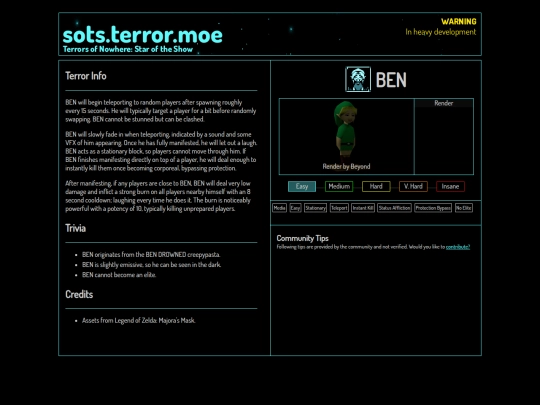Click 'Terrors of Nowhere: Star of the Show' subtitle
540x405 pixels.
[128, 49]
